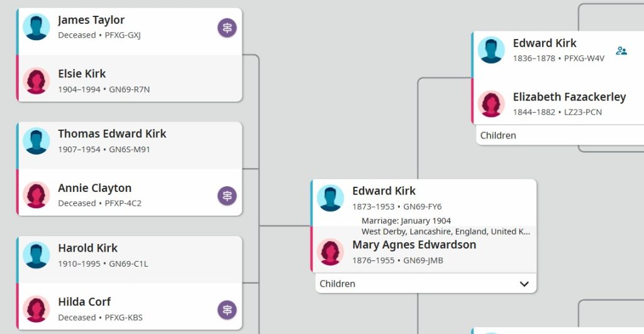Click the purple tree icon beside Hilda Corf

[227, 310]
